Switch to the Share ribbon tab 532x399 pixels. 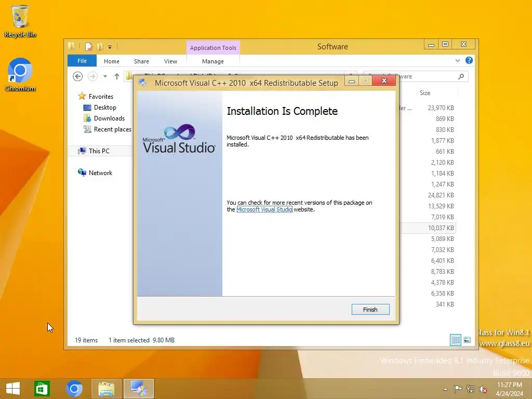pos(141,61)
